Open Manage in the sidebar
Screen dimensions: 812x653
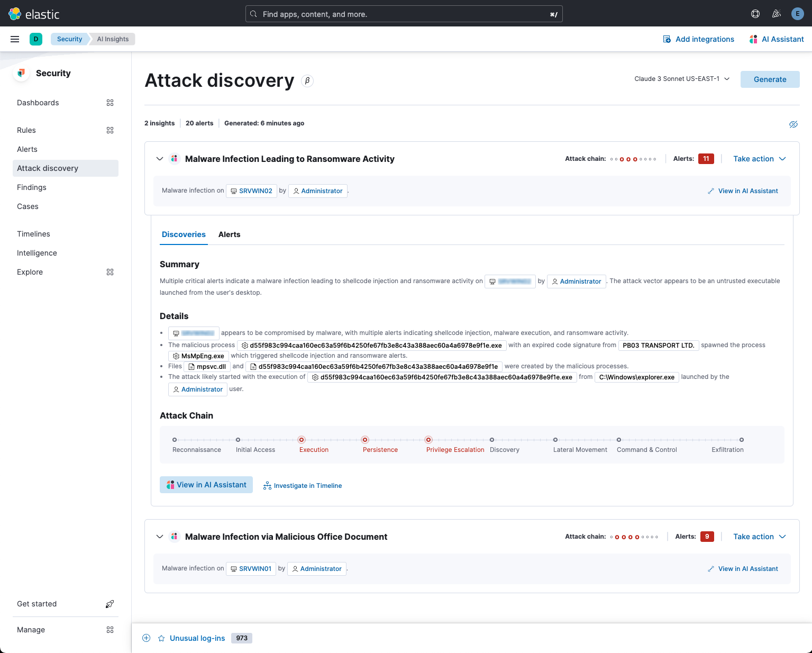[x=31, y=630]
